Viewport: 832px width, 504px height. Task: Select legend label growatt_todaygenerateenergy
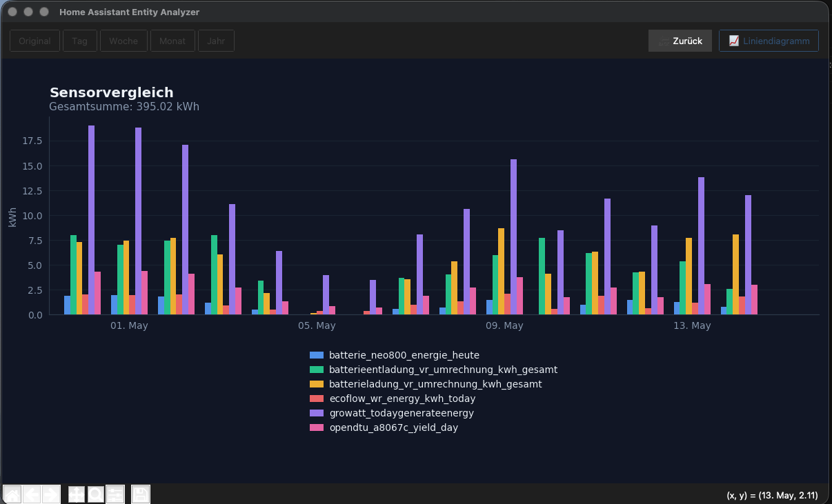tap(402, 413)
